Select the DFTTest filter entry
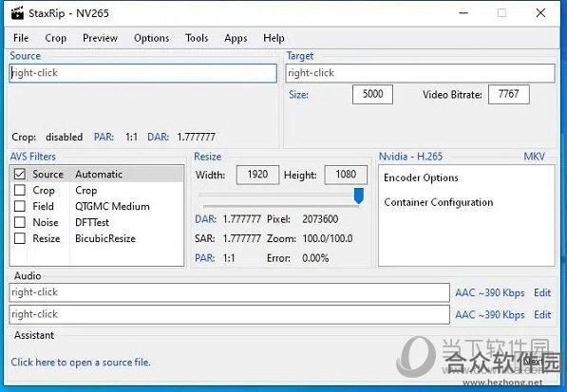Screen dimensions: 567x392 (92, 222)
